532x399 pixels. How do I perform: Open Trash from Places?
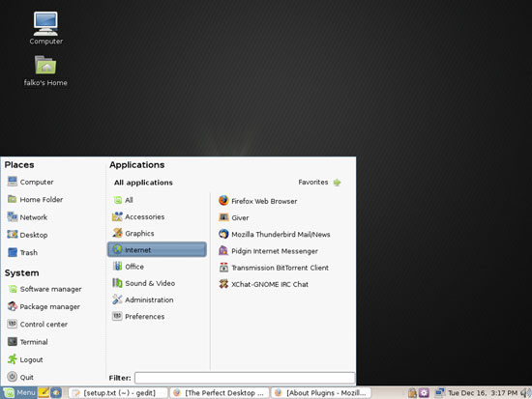(x=22, y=252)
